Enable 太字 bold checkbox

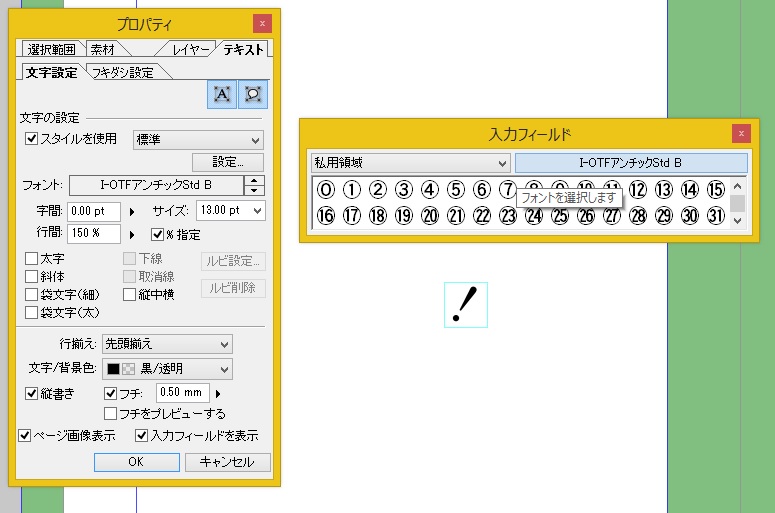pyautogui.click(x=32, y=258)
